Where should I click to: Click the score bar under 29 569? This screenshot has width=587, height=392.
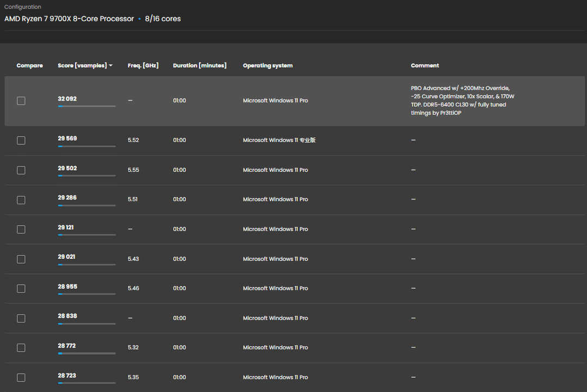(x=86, y=146)
